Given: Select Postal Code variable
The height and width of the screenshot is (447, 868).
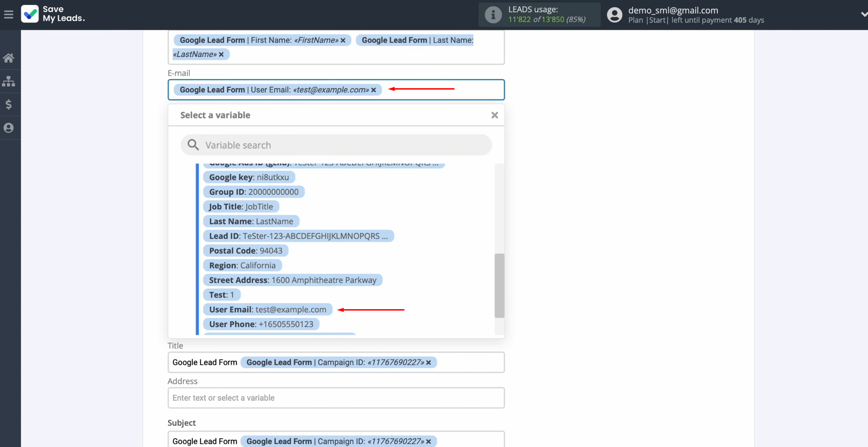Looking at the screenshot, I should coord(246,251).
